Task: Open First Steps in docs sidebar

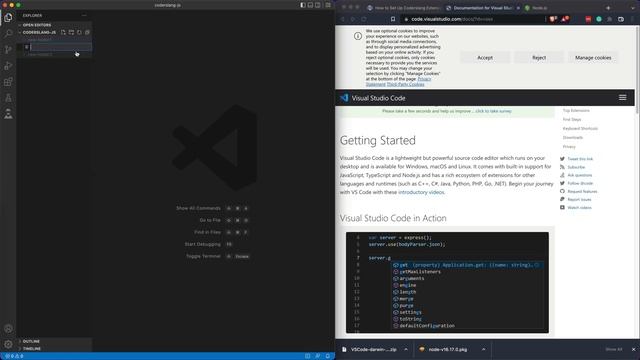Action: pos(571,120)
